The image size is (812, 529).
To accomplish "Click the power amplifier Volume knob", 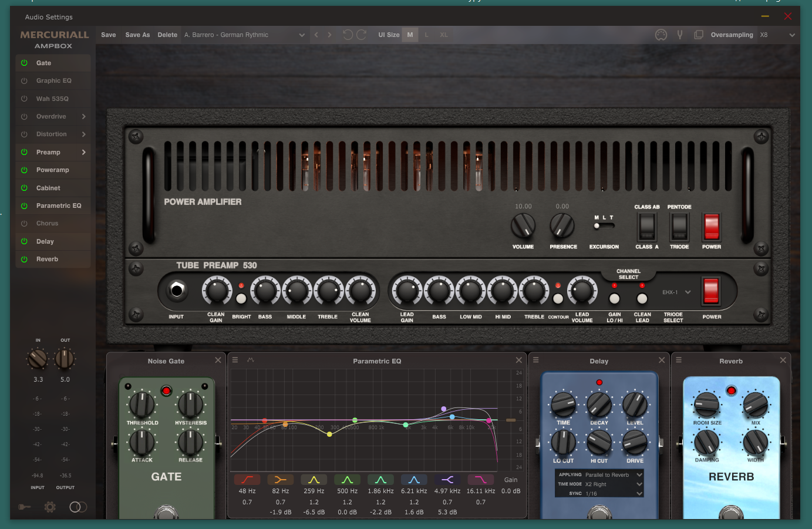I will click(523, 225).
